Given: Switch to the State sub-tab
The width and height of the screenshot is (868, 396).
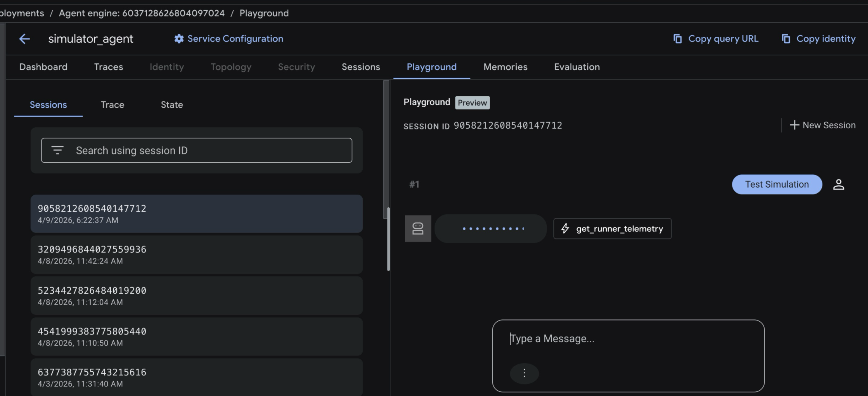Looking at the screenshot, I should coord(172,104).
